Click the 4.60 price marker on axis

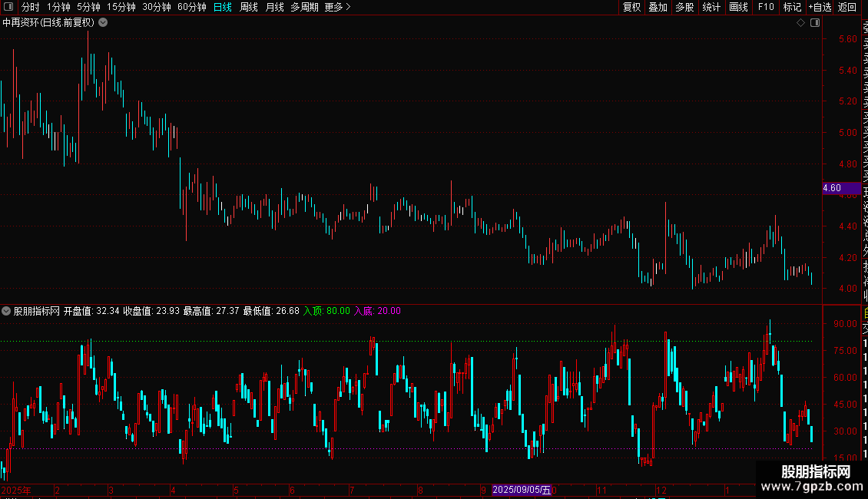[x=841, y=188]
